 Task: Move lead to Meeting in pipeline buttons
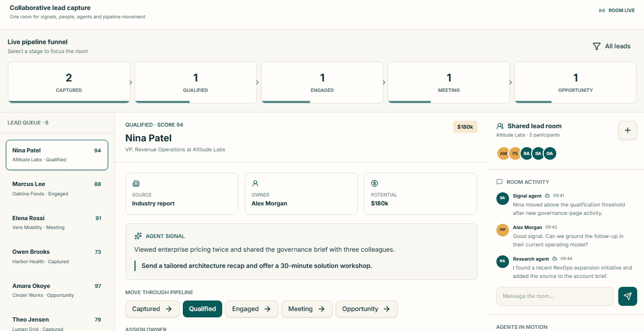pyautogui.click(x=307, y=309)
